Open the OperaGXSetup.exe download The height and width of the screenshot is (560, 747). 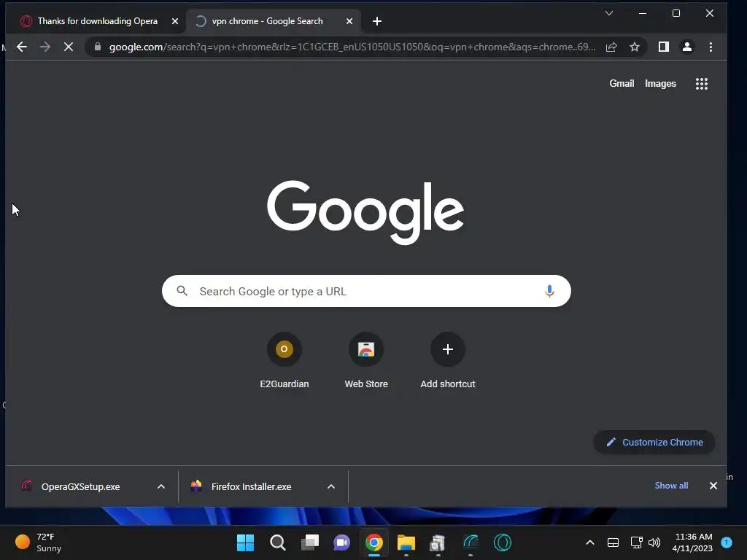[80, 486]
